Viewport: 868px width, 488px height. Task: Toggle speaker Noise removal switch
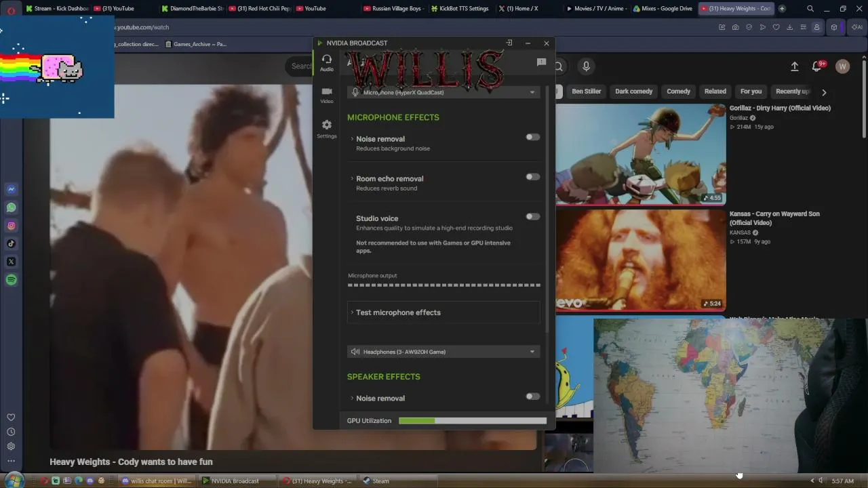[533, 396]
